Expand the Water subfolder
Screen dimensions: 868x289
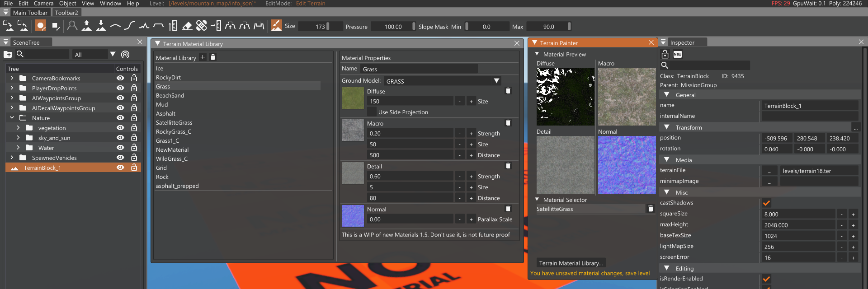coord(18,148)
